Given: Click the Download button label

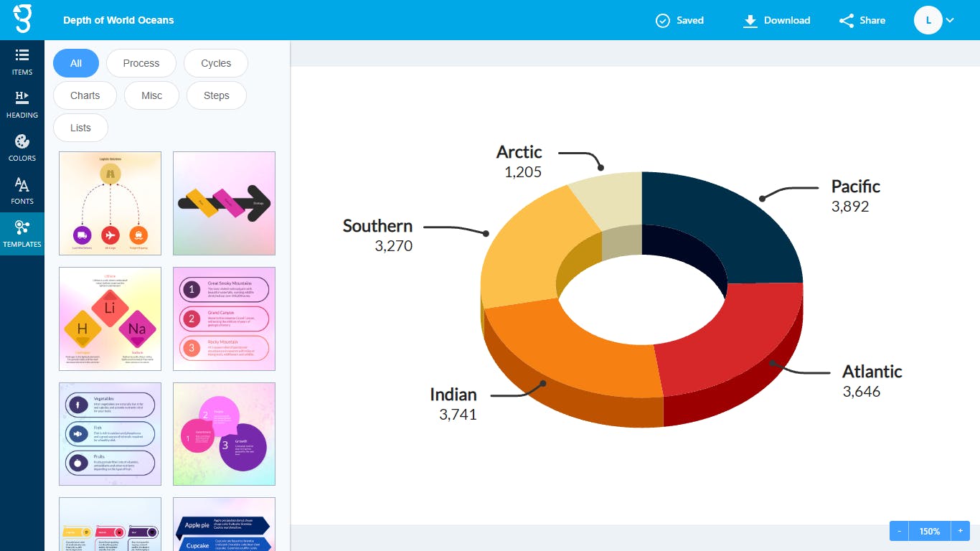Looking at the screenshot, I should pyautogui.click(x=787, y=21).
